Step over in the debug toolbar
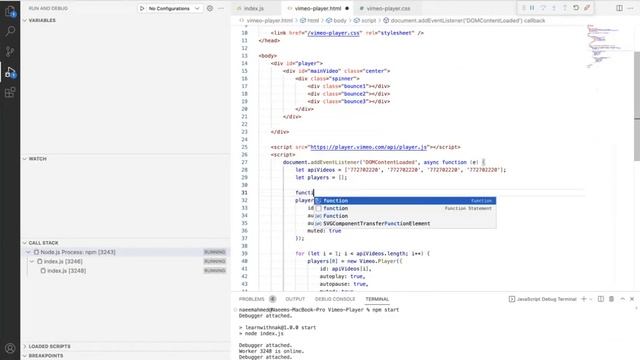 click(x=543, y=8)
